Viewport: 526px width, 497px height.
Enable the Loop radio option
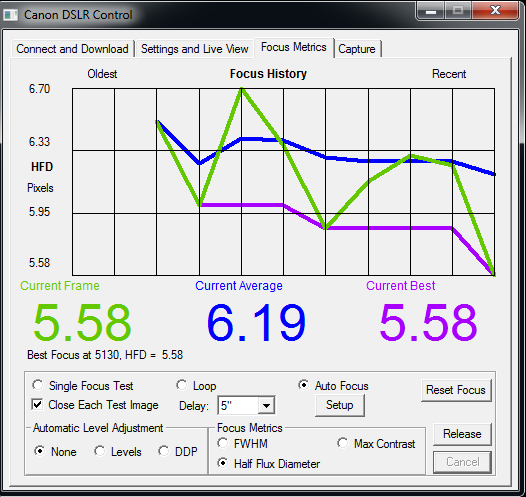click(x=181, y=385)
